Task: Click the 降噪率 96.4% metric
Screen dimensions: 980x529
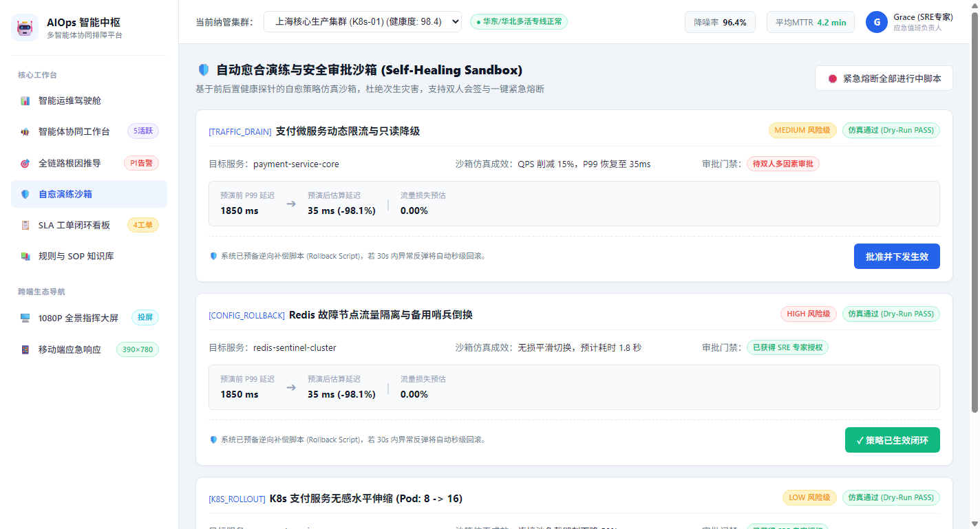Action: 720,22
